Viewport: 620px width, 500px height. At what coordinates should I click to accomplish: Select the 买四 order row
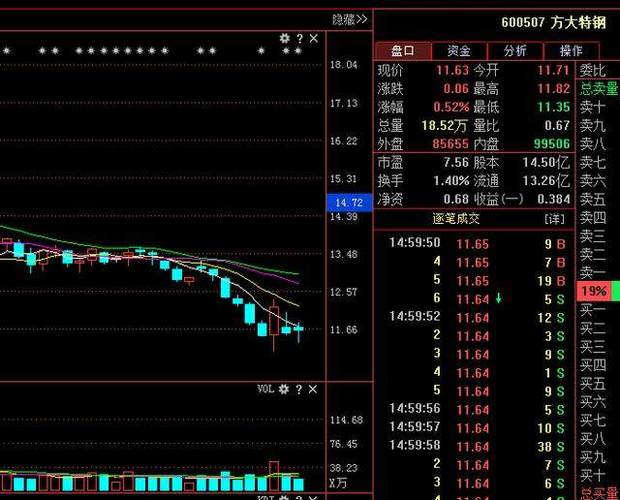593,365
